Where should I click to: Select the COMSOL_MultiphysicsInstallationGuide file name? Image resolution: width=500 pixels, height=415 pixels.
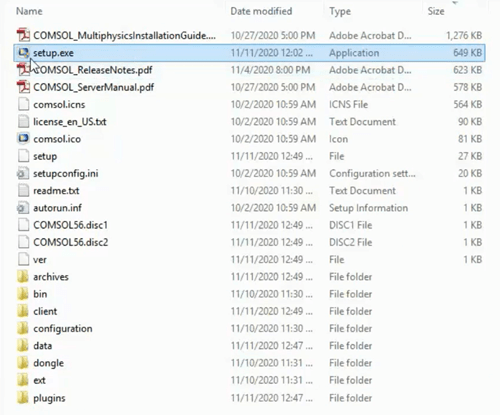(x=124, y=35)
